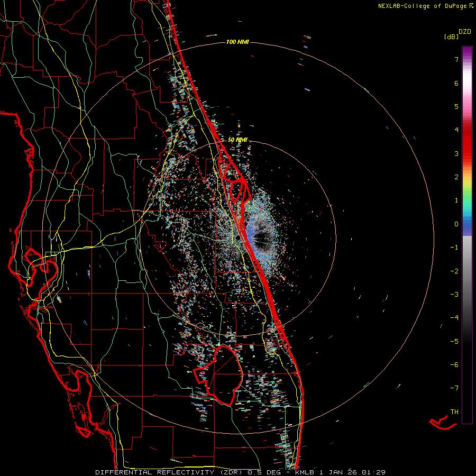The width and height of the screenshot is (476, 476).
Task: Click the 7 value on color scale
Action: click(x=456, y=59)
